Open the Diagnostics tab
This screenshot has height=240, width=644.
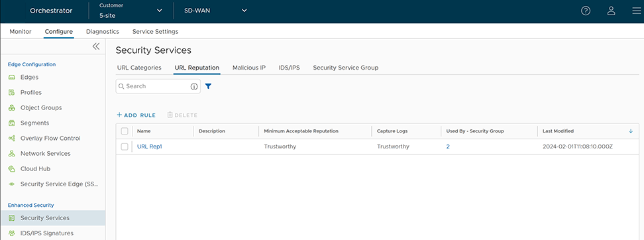tap(103, 31)
